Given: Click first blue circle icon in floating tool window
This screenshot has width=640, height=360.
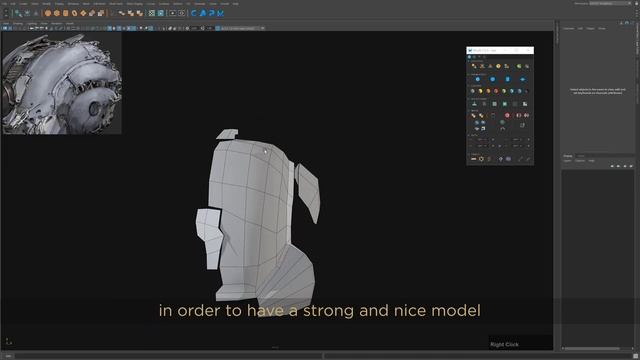Looking at the screenshot, I should tap(478, 79).
